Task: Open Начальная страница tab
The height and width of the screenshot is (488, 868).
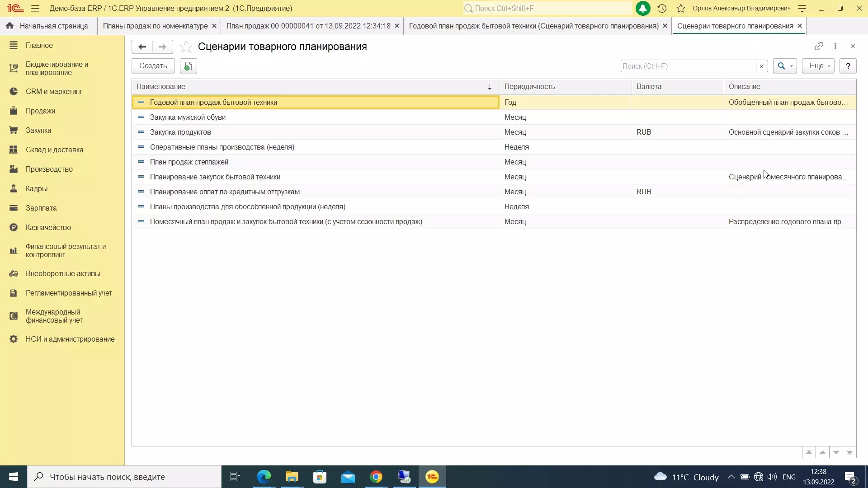Action: pos(48,26)
